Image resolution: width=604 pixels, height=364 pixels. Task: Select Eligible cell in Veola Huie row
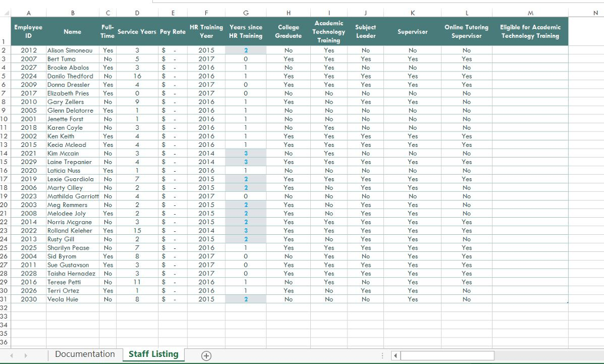pyautogui.click(x=530, y=299)
